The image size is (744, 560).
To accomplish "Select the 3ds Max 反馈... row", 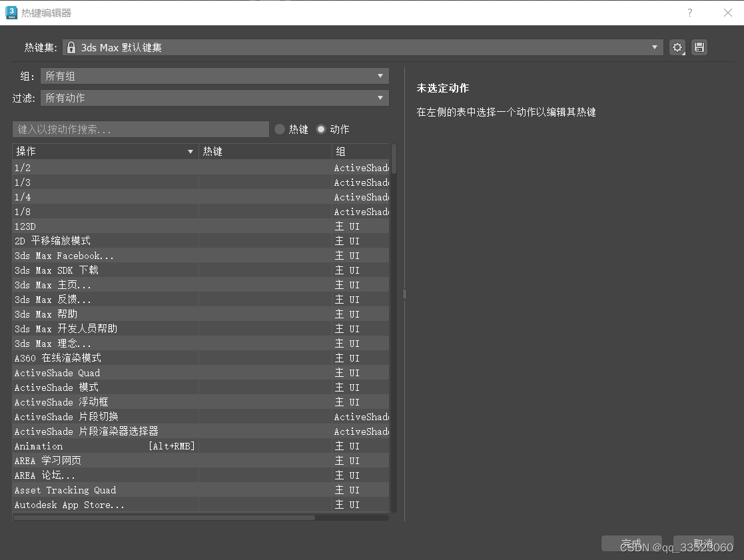I will click(x=200, y=300).
